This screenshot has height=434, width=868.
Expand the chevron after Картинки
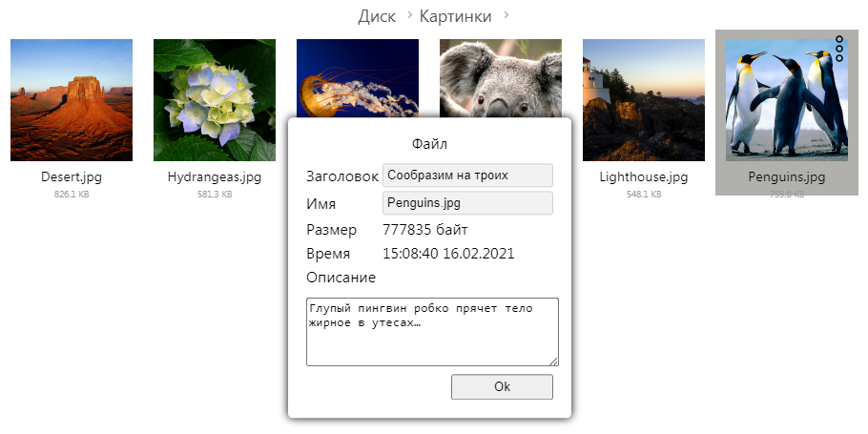(506, 15)
